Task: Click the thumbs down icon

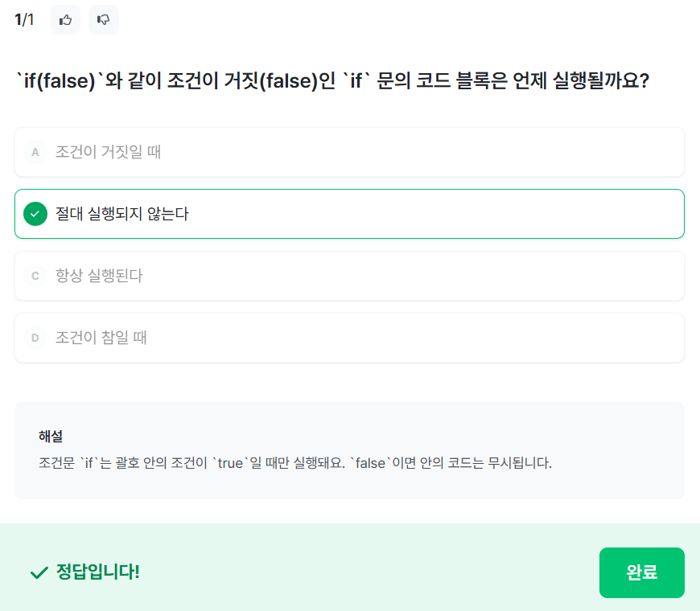Action: tap(103, 20)
